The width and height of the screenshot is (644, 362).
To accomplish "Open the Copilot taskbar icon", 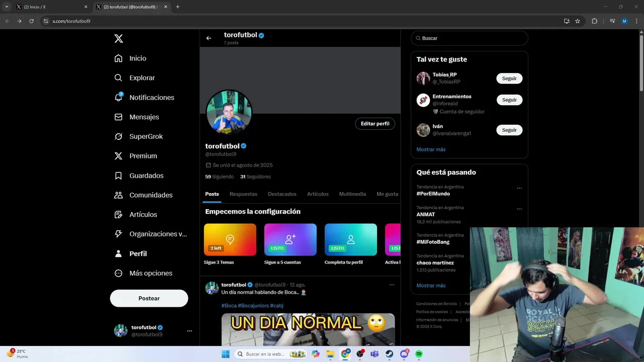I will [x=315, y=354].
